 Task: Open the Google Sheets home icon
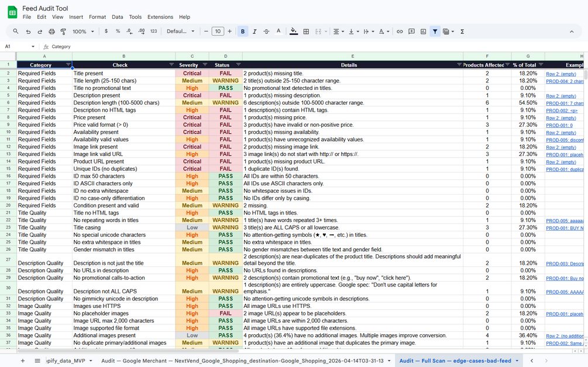point(12,12)
